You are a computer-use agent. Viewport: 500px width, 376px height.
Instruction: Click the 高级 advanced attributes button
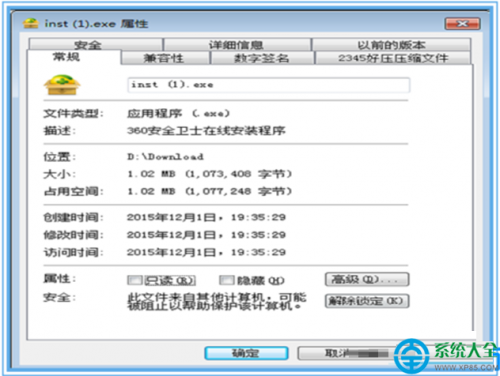[367, 279]
